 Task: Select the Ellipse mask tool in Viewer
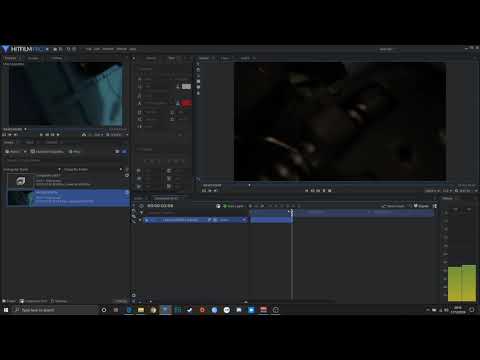pos(198,87)
